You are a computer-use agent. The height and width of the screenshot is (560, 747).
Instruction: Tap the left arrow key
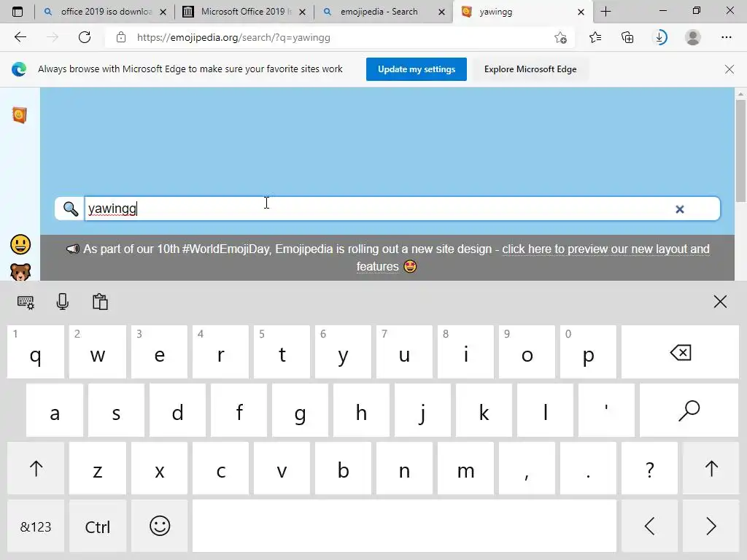pyautogui.click(x=649, y=526)
